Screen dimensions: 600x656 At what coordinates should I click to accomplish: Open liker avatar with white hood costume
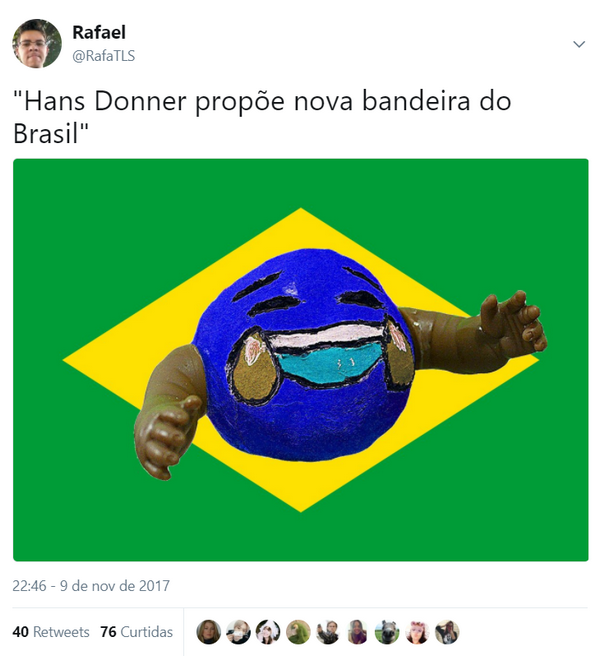tap(268, 632)
